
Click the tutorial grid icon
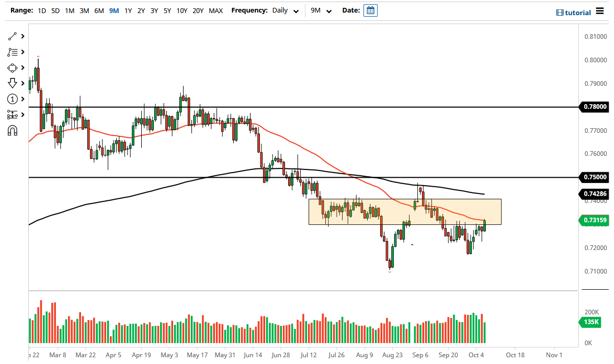(x=561, y=12)
